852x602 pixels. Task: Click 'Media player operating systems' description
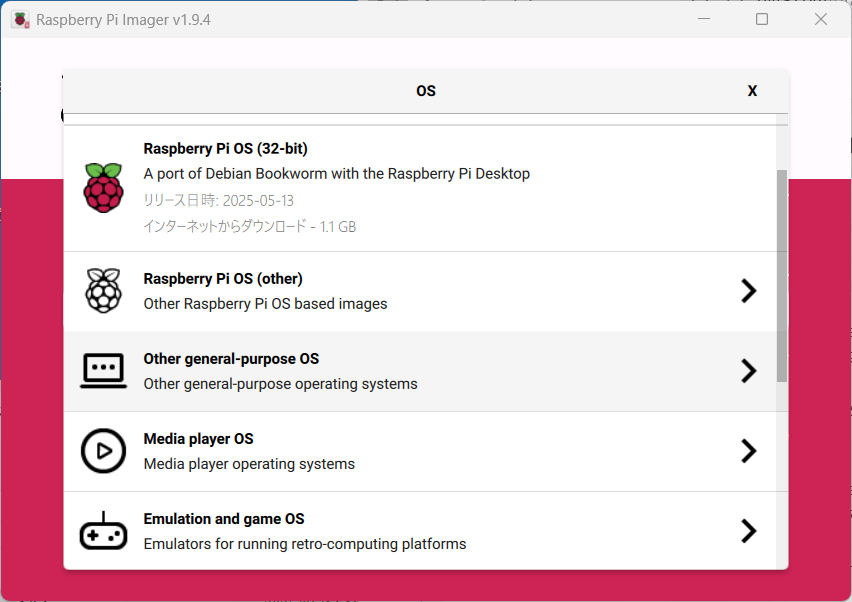[249, 464]
